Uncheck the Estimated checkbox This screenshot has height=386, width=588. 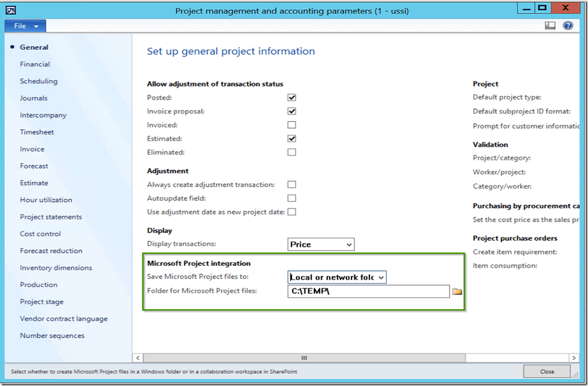pyautogui.click(x=292, y=139)
